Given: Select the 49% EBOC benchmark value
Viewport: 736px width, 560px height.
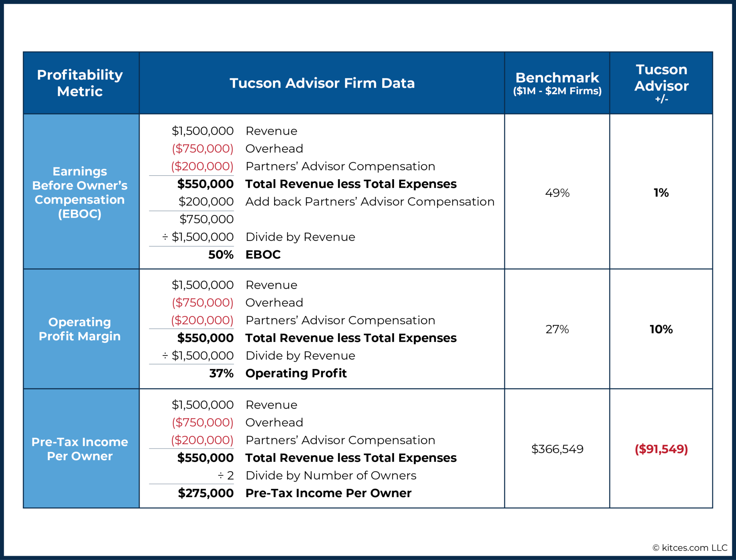Looking at the screenshot, I should point(557,192).
